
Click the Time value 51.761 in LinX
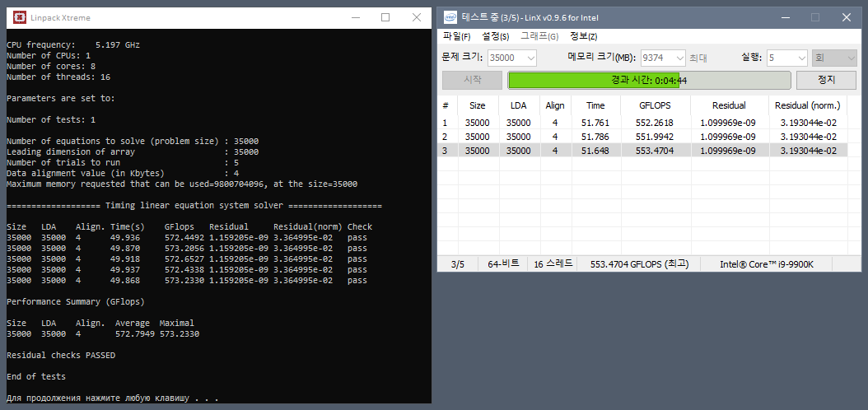click(x=595, y=123)
